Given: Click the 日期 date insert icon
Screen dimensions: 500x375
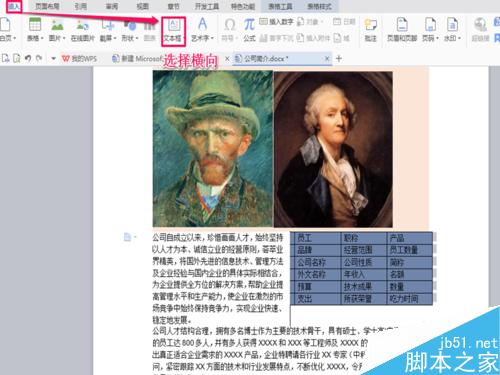Looking at the screenshot, I should pyautogui.click(x=344, y=22).
